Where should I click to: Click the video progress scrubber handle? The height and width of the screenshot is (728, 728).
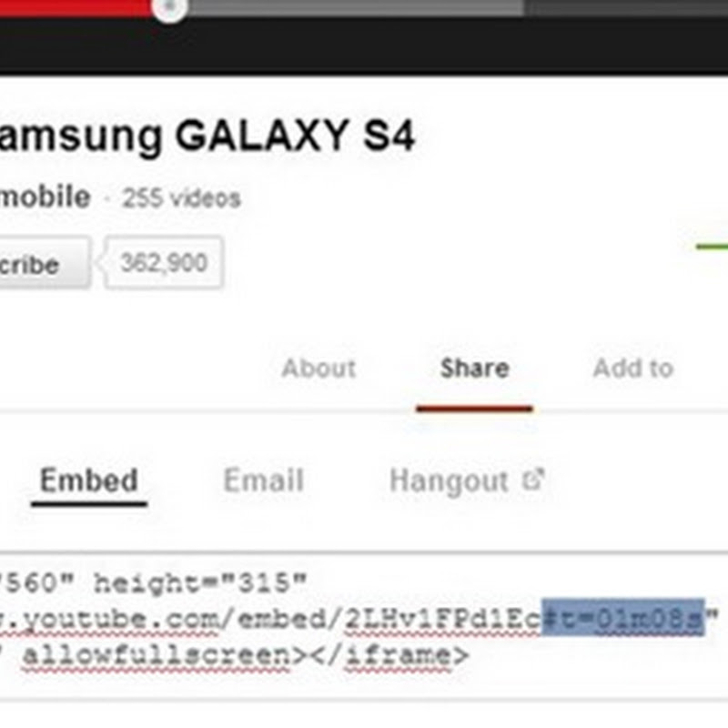pos(170,6)
